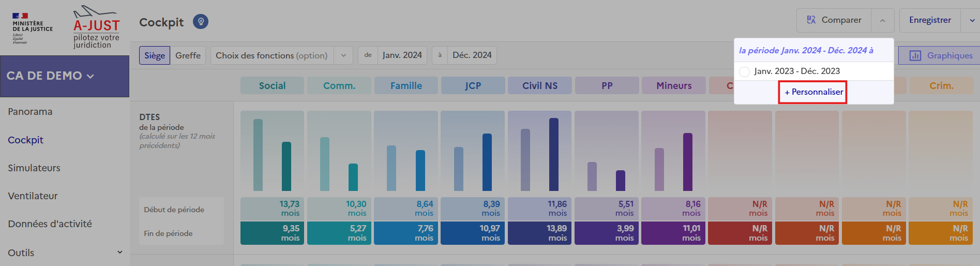Image resolution: width=980 pixels, height=266 pixels.
Task: Expand the Enregistrer dropdown arrow
Action: 972,20
